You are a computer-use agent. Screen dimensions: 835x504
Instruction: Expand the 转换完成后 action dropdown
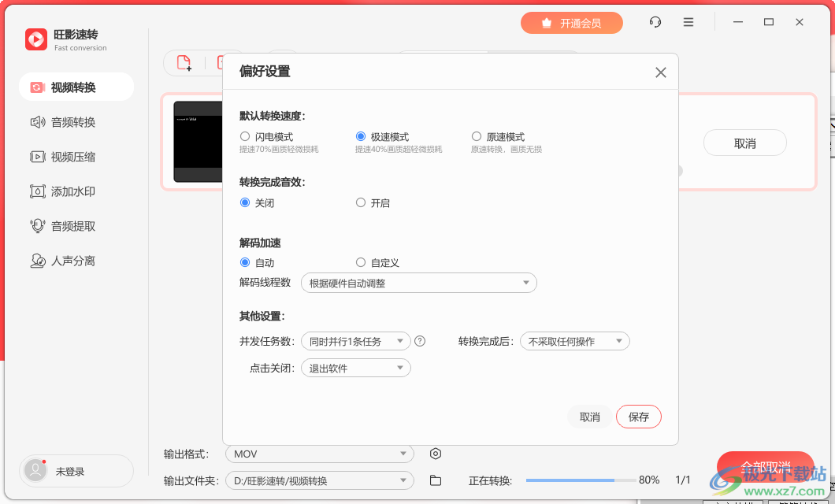tap(574, 341)
